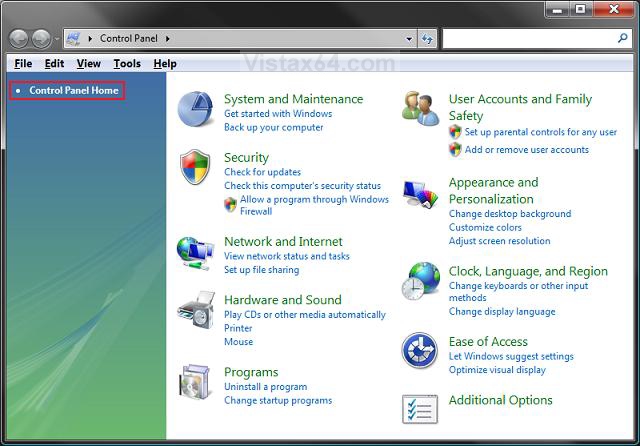
Task: Click the Control Panel icon in address bar
Action: 73,39
